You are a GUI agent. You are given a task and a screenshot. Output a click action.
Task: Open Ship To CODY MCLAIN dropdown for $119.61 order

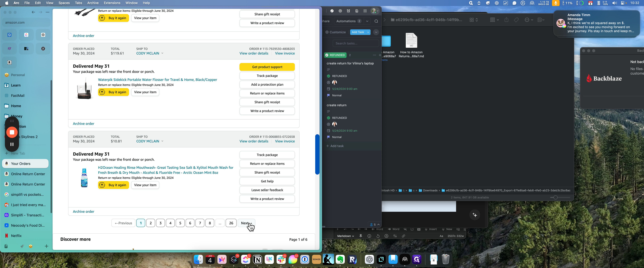point(150,53)
